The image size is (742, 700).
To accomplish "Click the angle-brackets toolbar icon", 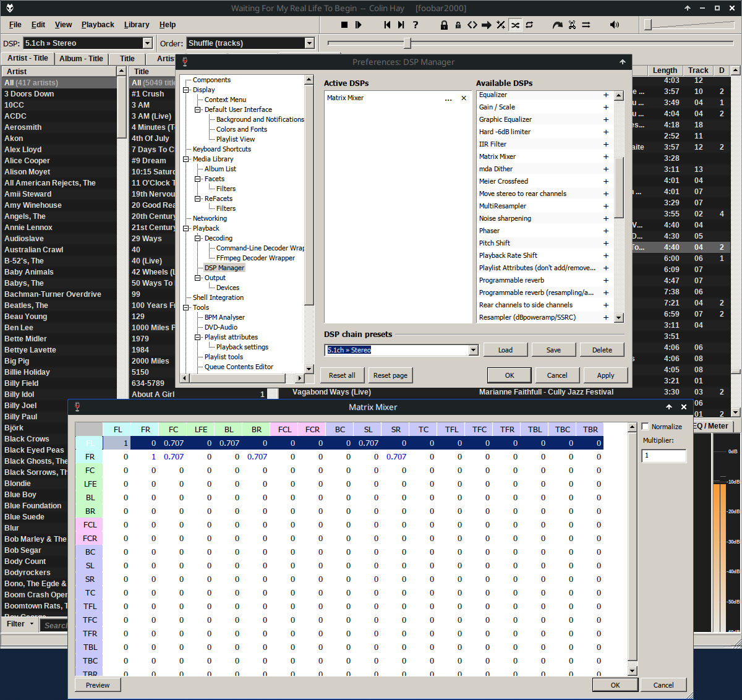I will (472, 25).
